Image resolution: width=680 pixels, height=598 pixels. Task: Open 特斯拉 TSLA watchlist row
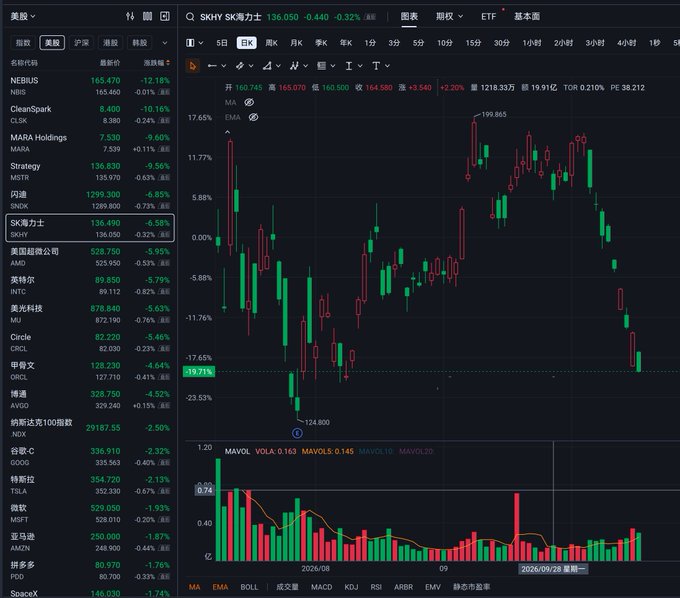pos(90,485)
